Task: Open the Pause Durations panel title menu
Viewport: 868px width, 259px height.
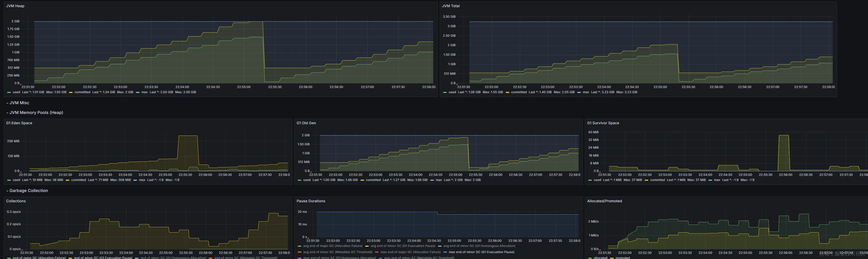Action: tap(311, 201)
